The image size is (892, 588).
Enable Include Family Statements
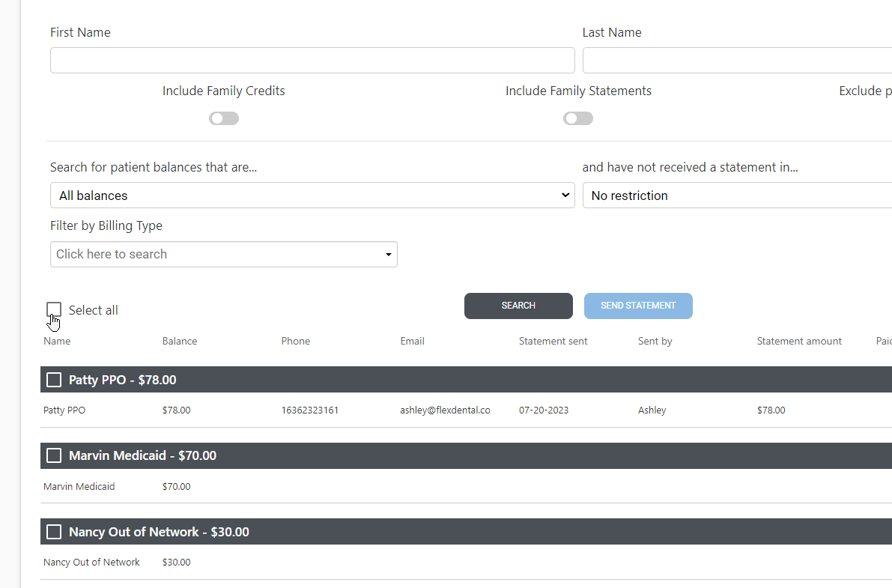point(577,118)
